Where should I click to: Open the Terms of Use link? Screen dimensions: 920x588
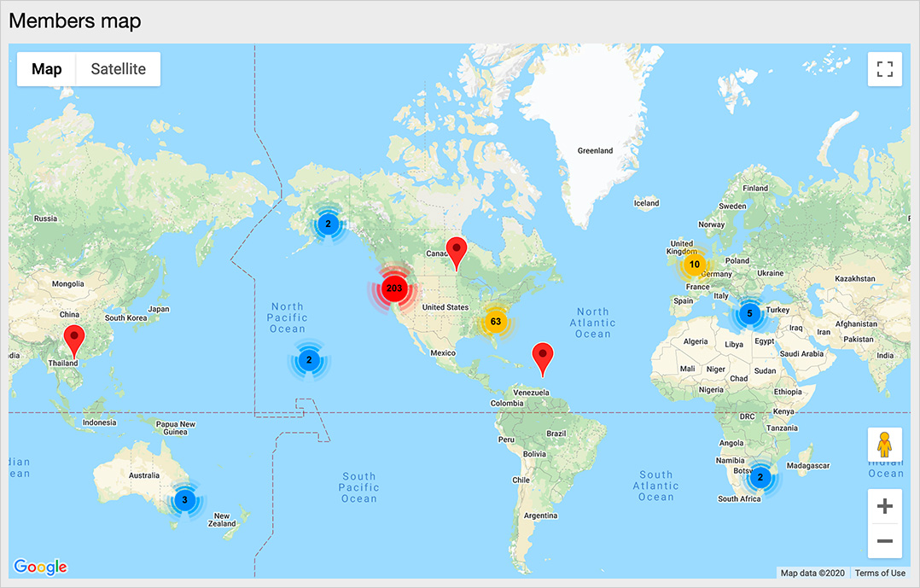[880, 573]
